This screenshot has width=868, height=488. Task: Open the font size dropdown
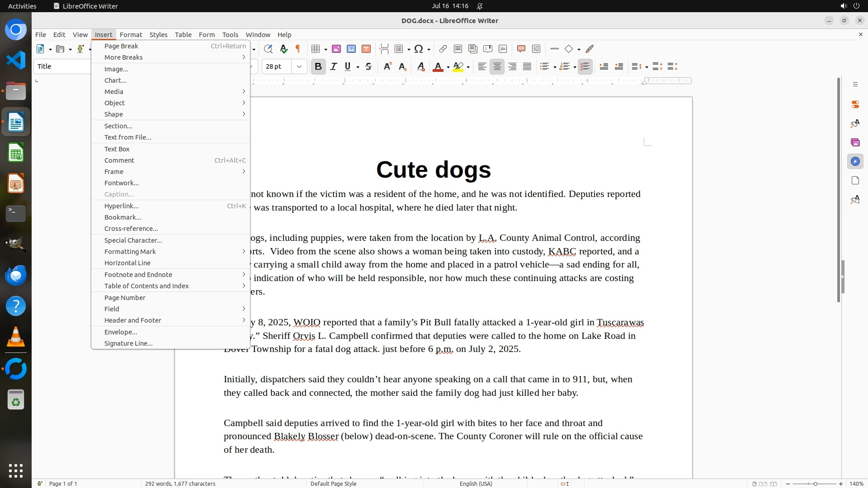(x=299, y=67)
